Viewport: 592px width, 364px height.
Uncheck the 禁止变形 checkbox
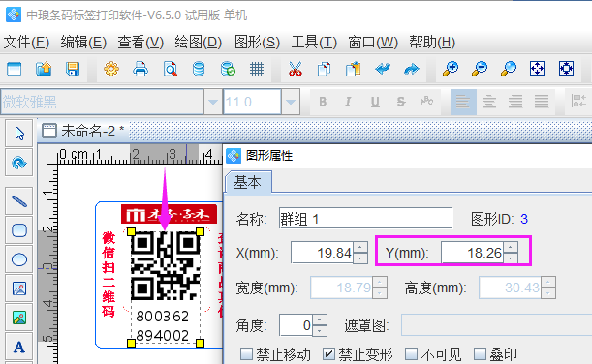(x=328, y=353)
